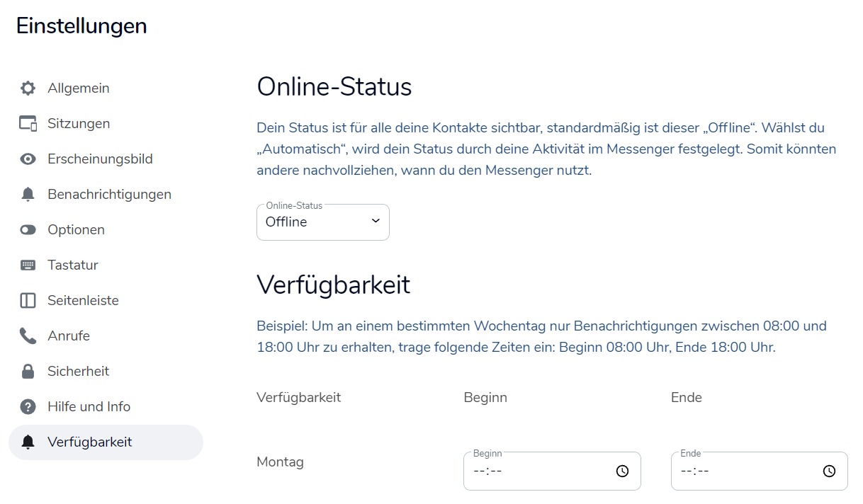Click the Montag Ende time field
The image size is (863, 504).
pyautogui.click(x=740, y=471)
